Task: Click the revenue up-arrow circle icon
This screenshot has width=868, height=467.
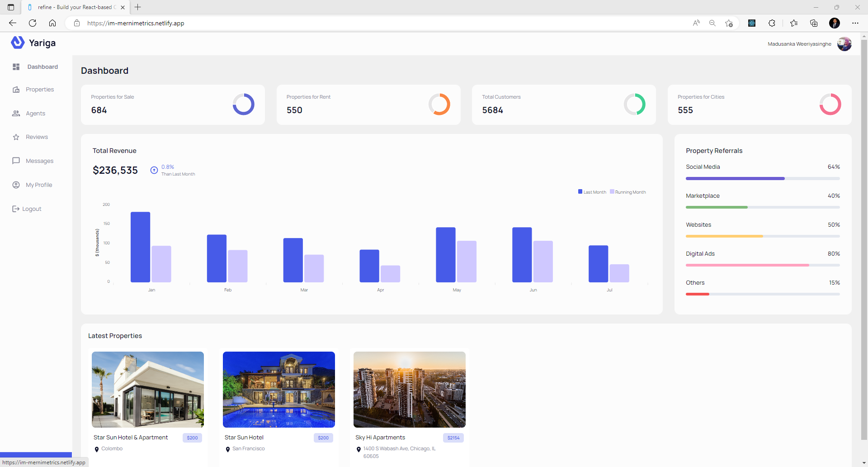Action: tap(154, 170)
